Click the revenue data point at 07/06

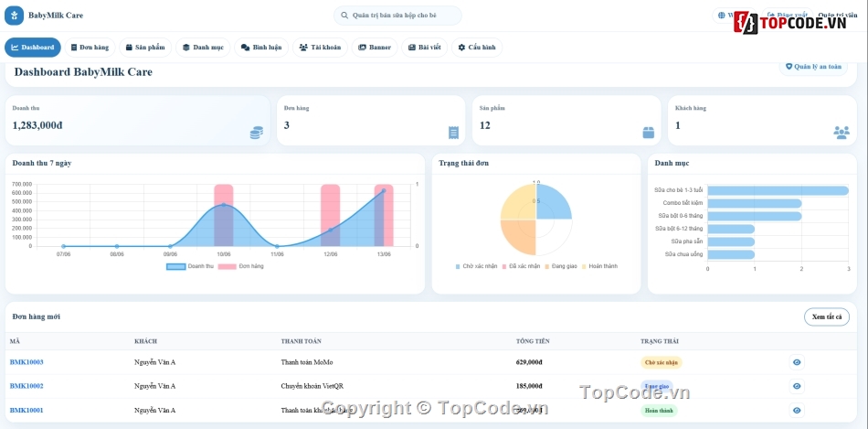[63, 246]
